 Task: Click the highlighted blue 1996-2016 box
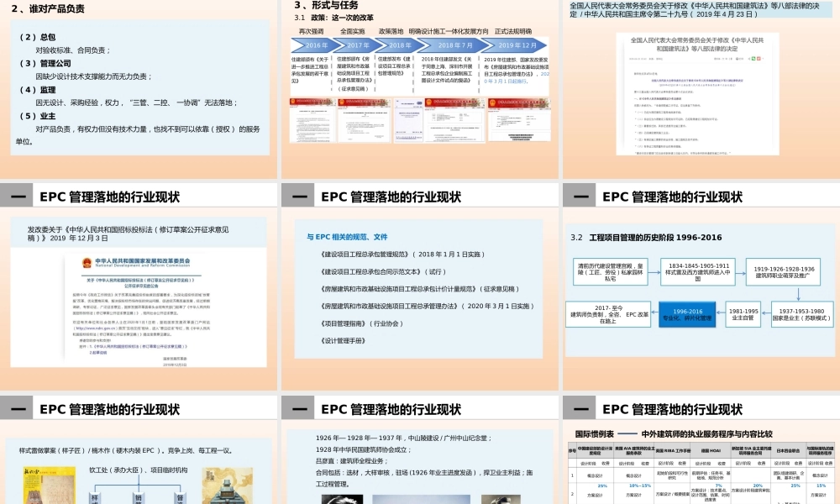pyautogui.click(x=687, y=314)
